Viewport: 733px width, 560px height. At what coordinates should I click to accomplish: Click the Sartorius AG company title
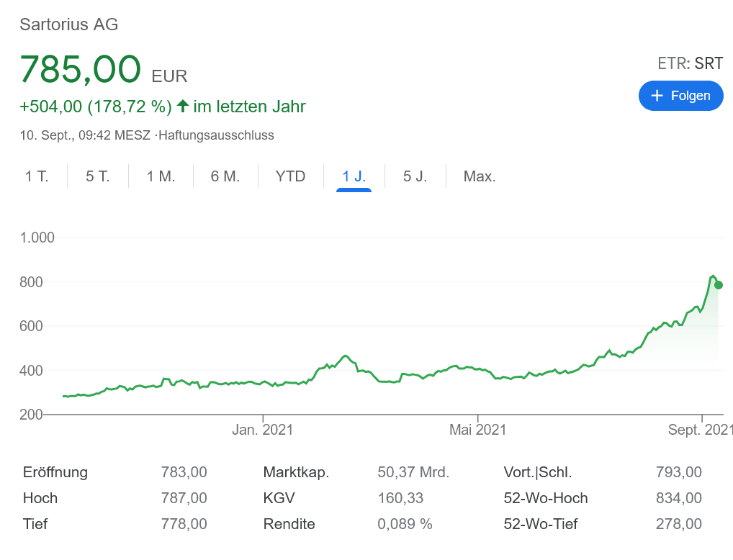[x=69, y=24]
